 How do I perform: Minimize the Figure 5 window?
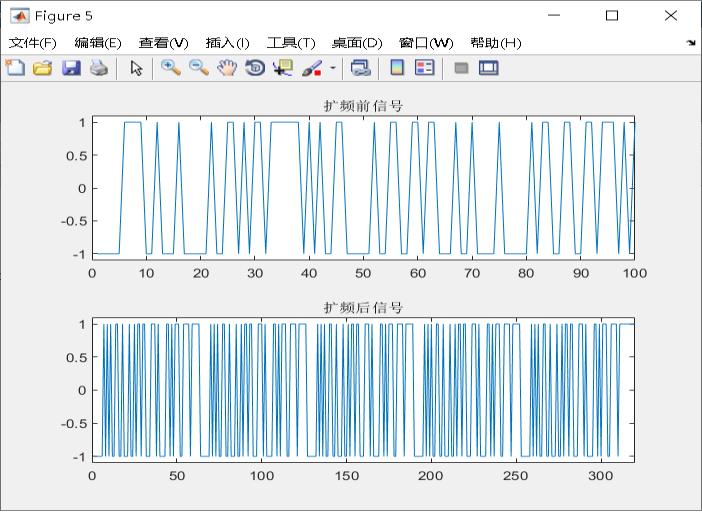coord(554,16)
